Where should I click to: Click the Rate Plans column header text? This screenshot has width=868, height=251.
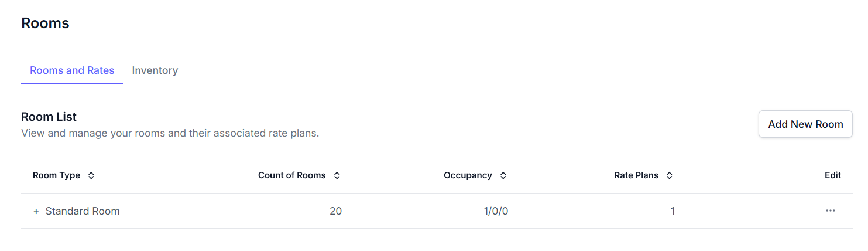[x=636, y=175]
